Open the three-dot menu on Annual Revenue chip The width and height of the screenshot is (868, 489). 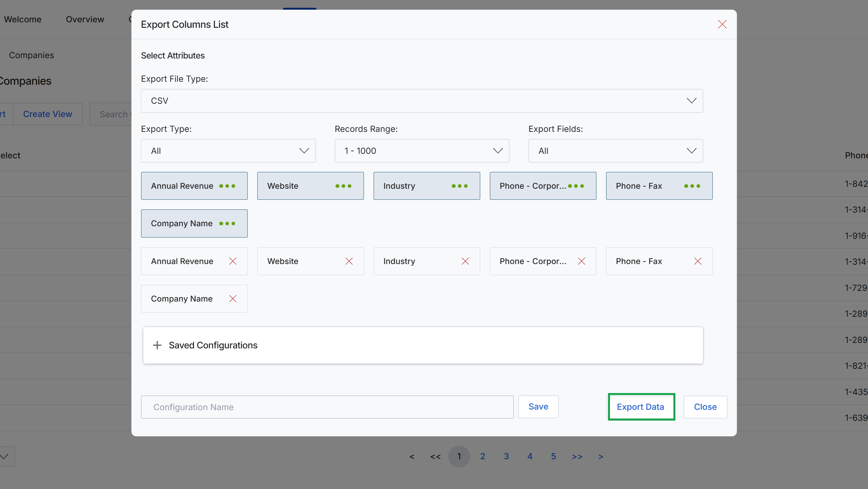point(227,186)
